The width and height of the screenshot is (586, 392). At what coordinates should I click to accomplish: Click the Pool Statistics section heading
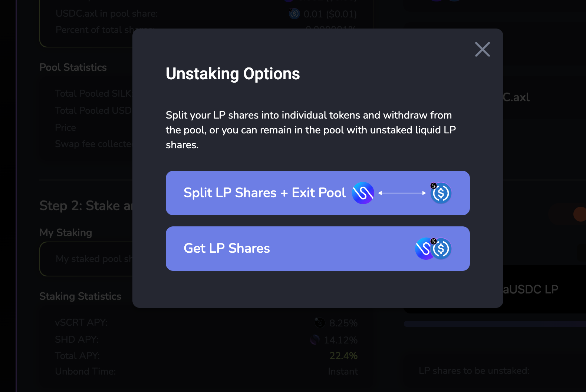point(73,67)
